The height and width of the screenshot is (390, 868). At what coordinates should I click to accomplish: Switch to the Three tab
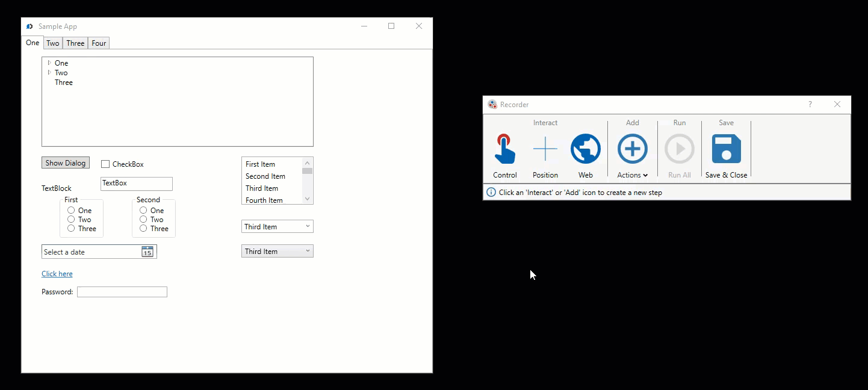[75, 43]
